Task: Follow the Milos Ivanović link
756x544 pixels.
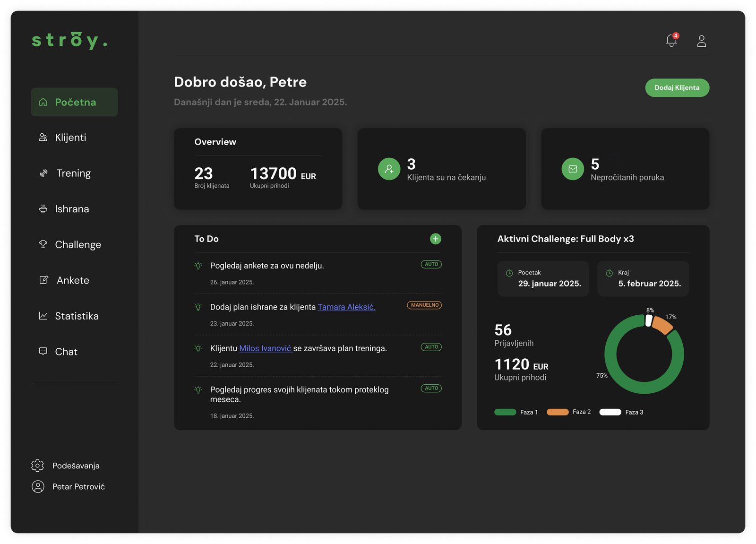Action: (266, 348)
